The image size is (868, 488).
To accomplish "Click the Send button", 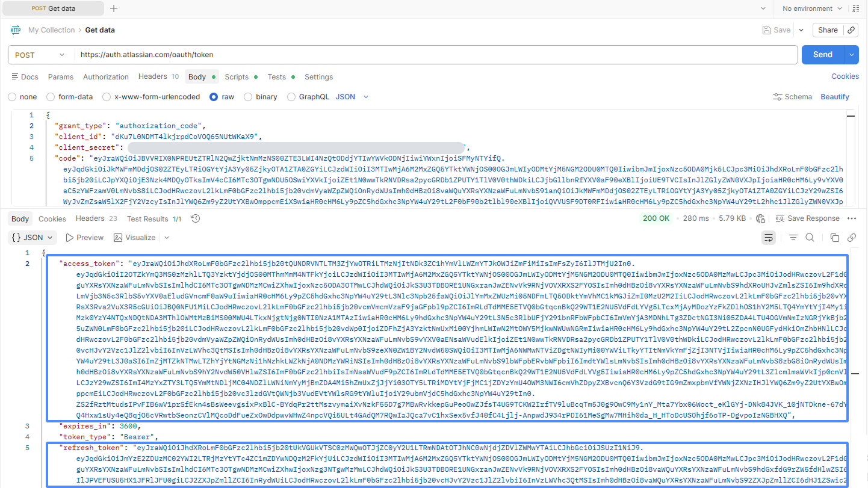I will tap(823, 55).
